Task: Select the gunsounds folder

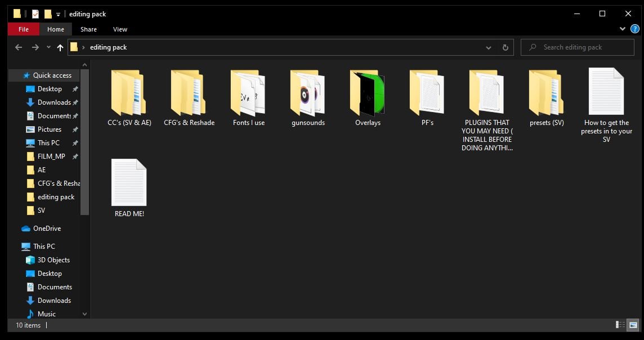Action: pyautogui.click(x=308, y=98)
